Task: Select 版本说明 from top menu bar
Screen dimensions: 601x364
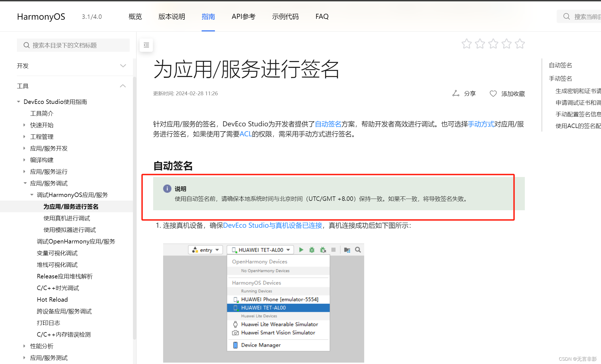Action: pyautogui.click(x=172, y=16)
